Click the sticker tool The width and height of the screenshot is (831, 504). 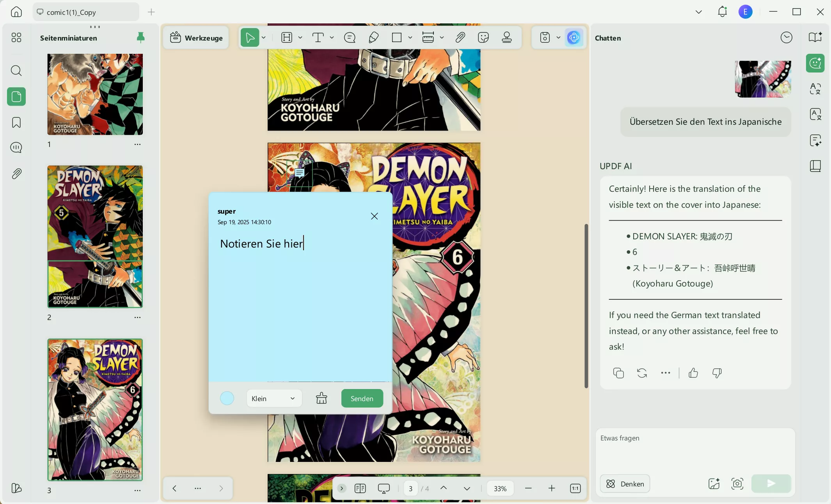click(x=483, y=37)
